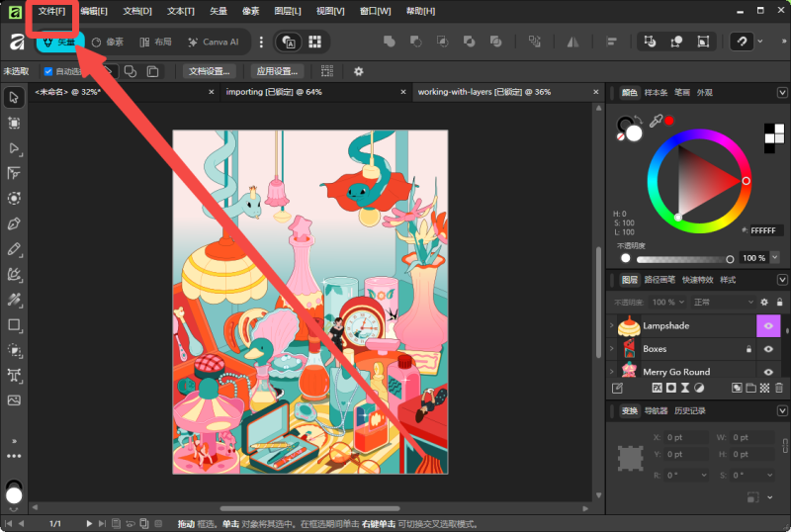Viewport: 791px width, 532px height.
Task: Open the settings gear in context toolbar
Action: [358, 71]
